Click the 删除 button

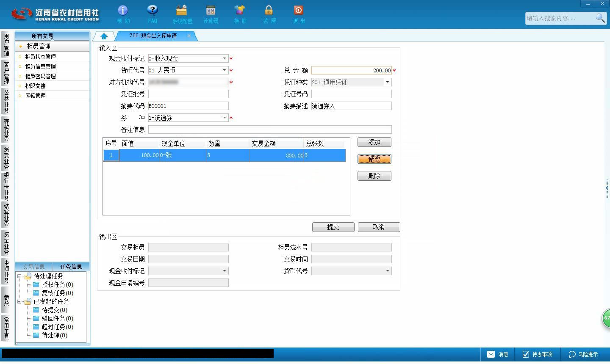tap(374, 176)
